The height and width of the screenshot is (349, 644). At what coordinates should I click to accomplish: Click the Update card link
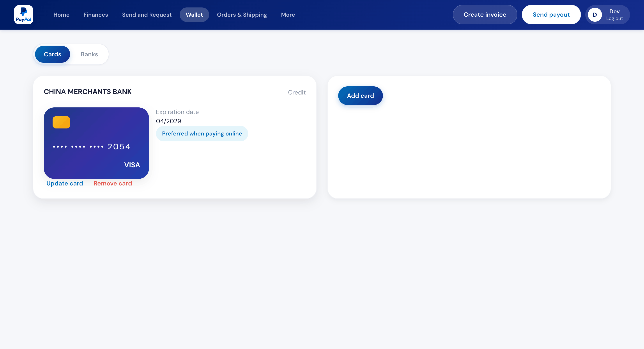click(65, 183)
